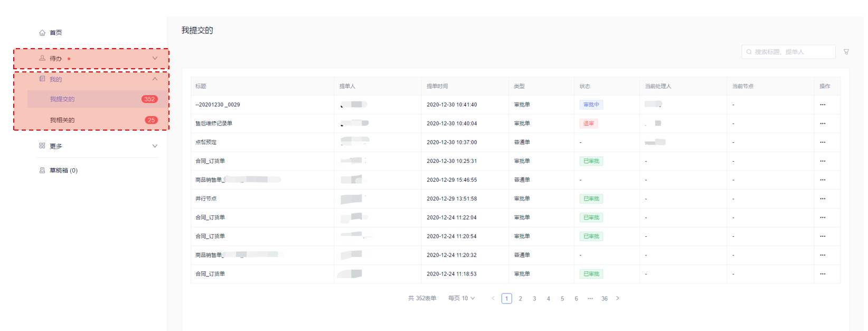Click the 我提交的 page heading
Image resolution: width=868 pixels, height=331 pixels.
coord(197,30)
